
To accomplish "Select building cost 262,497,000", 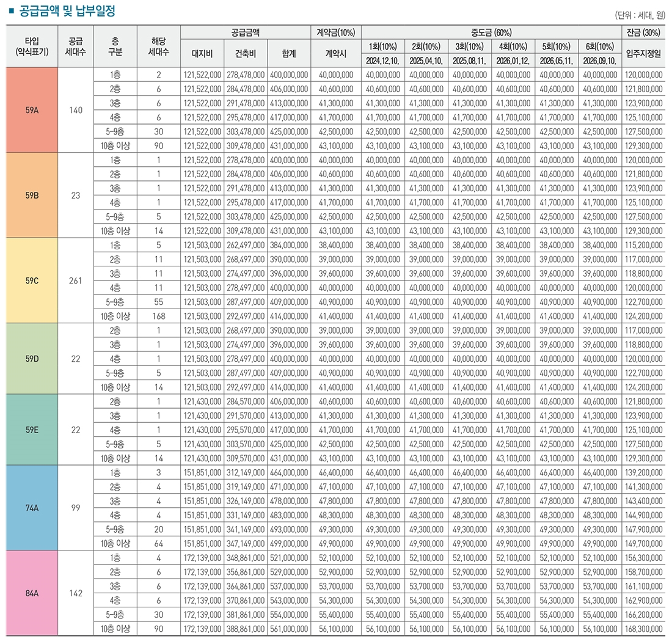I will point(246,245).
